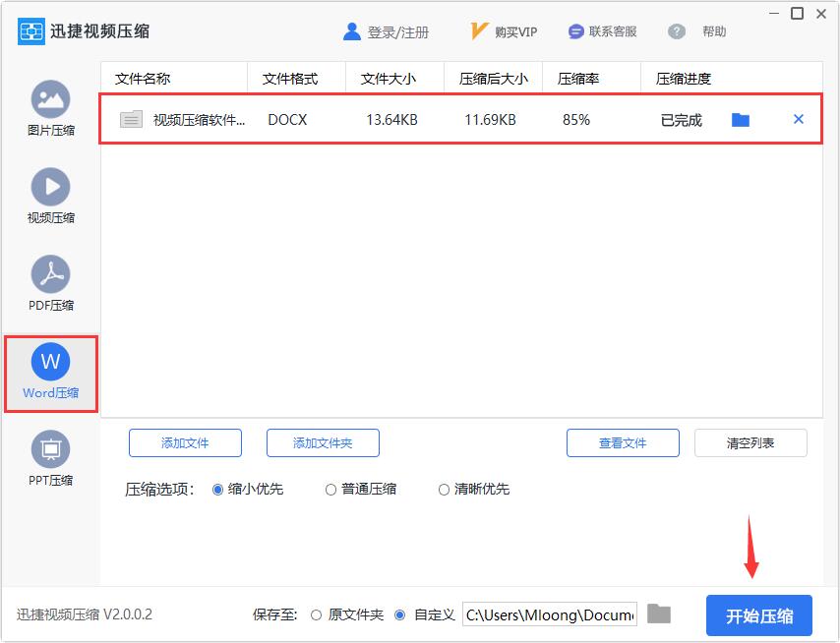This screenshot has height=643, width=840.
Task: Maximize the application window
Action: pos(797,14)
